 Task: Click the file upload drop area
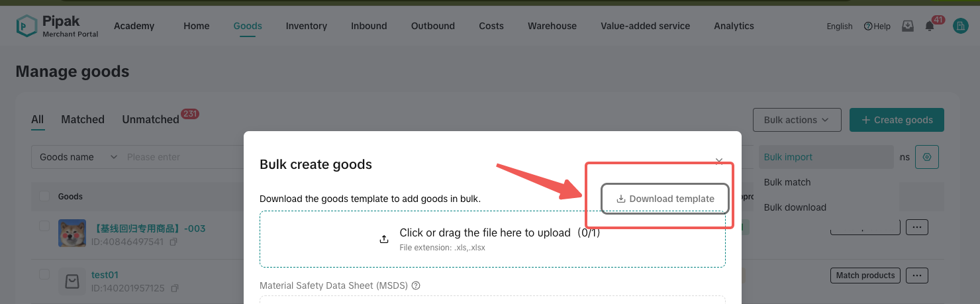pos(492,239)
